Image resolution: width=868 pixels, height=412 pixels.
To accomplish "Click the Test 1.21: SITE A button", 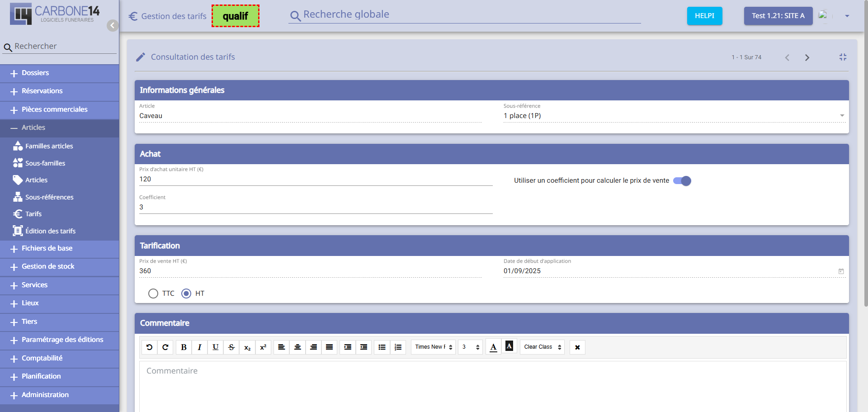I will pos(778,16).
